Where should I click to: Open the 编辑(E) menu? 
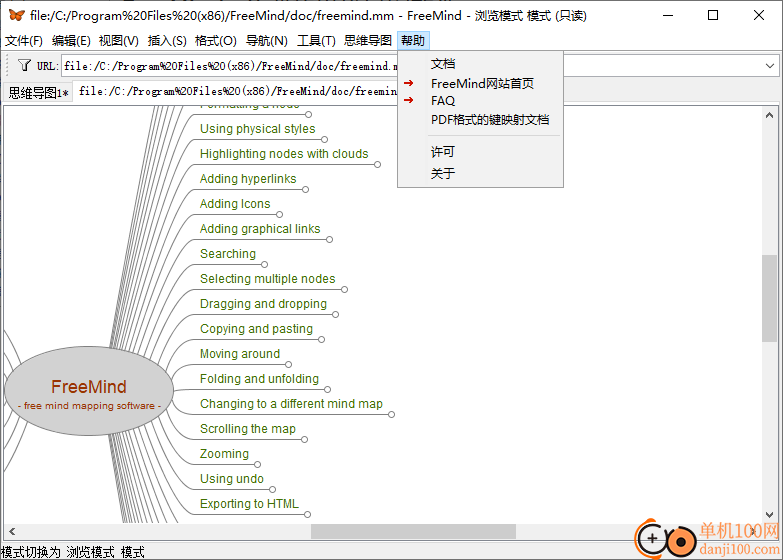tap(71, 40)
